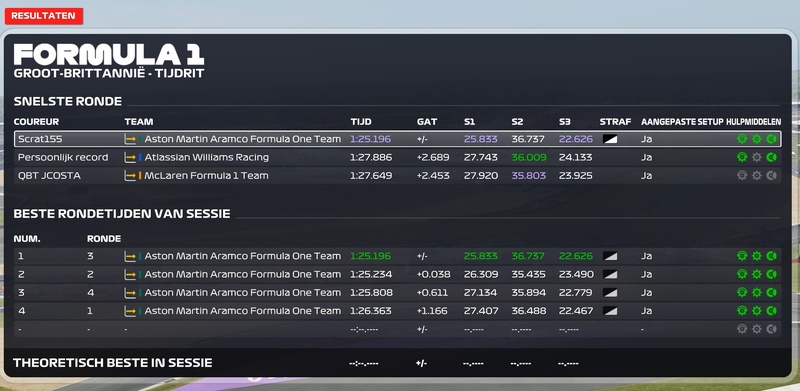Click the 1:26.363 session lap time
The image size is (800, 391).
click(x=371, y=310)
